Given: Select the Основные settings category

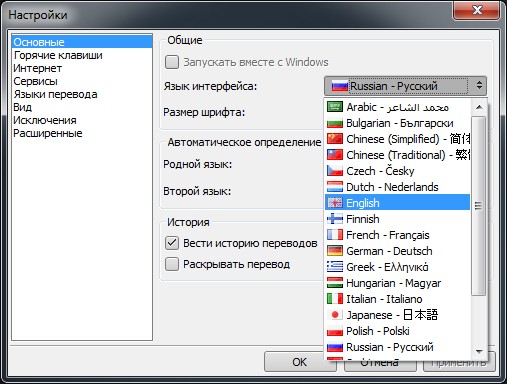Looking at the screenshot, I should pyautogui.click(x=82, y=42).
